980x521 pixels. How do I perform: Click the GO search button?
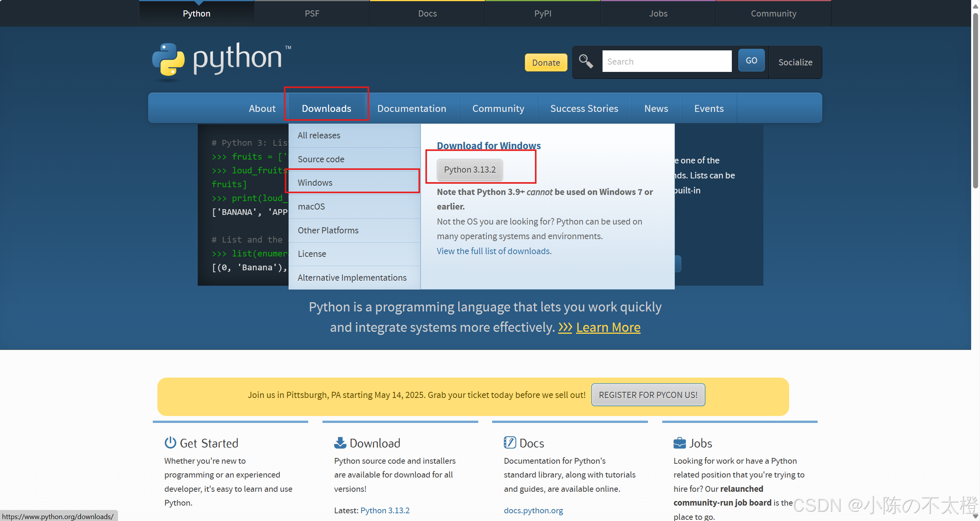pyautogui.click(x=751, y=60)
